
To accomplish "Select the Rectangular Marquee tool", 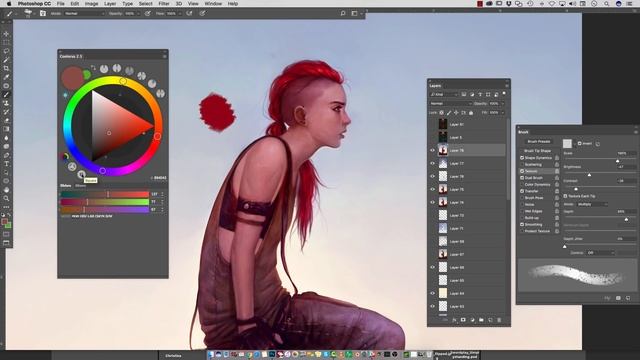I will (x=6, y=42).
